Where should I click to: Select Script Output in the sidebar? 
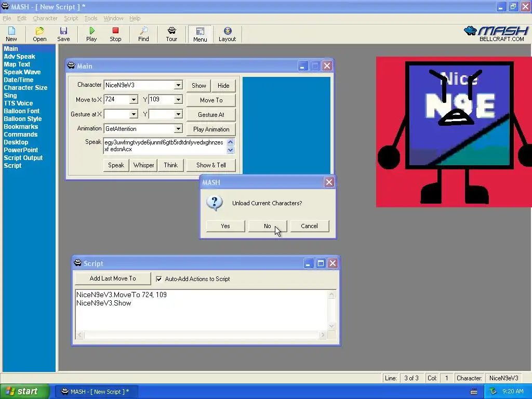[23, 158]
